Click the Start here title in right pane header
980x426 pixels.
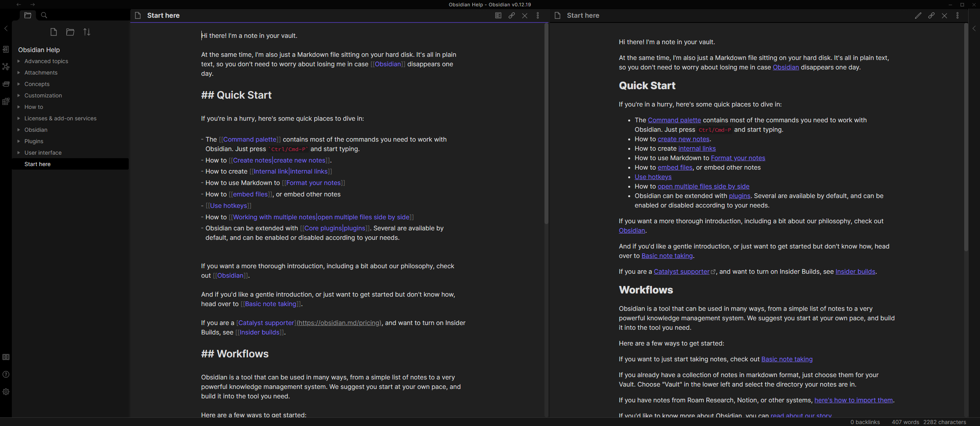click(583, 15)
